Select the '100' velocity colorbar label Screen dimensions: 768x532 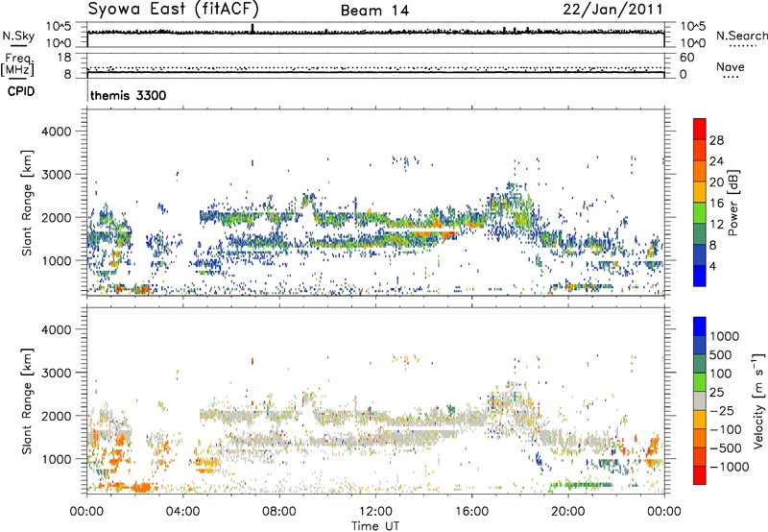[x=722, y=374]
